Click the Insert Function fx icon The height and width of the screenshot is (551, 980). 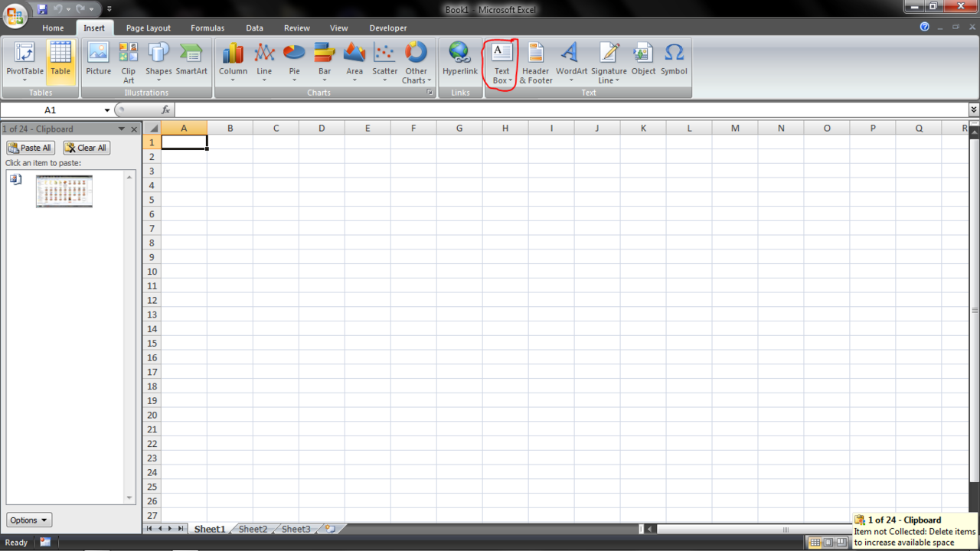coord(166,110)
